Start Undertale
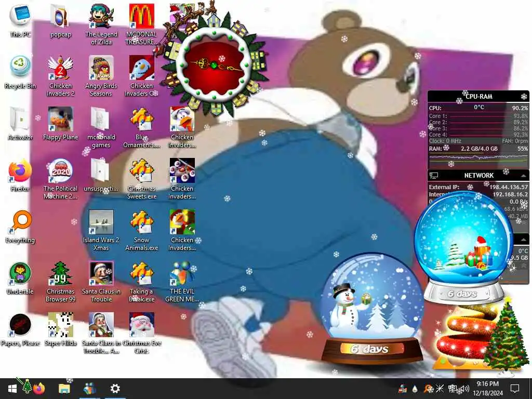532x399 pixels. [20, 278]
